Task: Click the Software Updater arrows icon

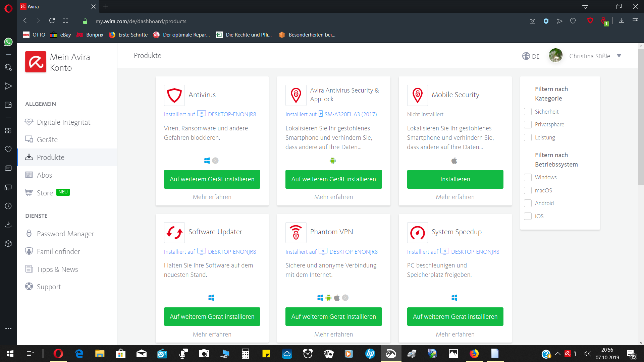Action: [x=174, y=232]
